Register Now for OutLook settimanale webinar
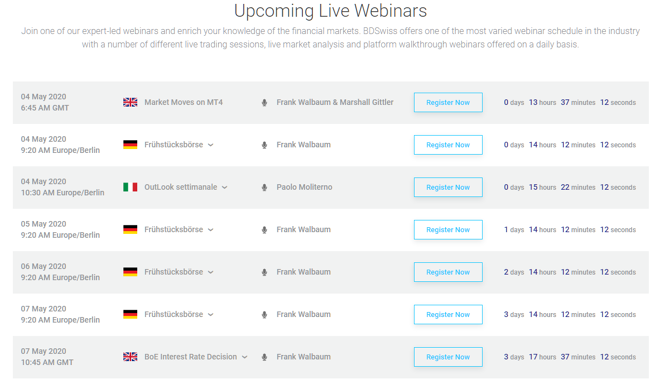This screenshot has width=660, height=384. (448, 187)
